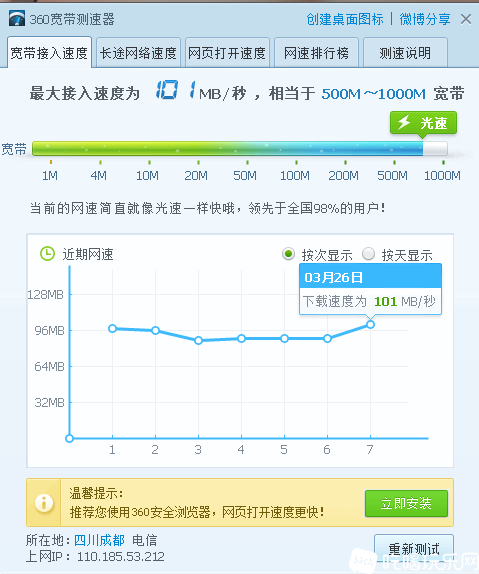The image size is (479, 574).
Task: Click the yellow info icon in tip banner
Action: 44,503
